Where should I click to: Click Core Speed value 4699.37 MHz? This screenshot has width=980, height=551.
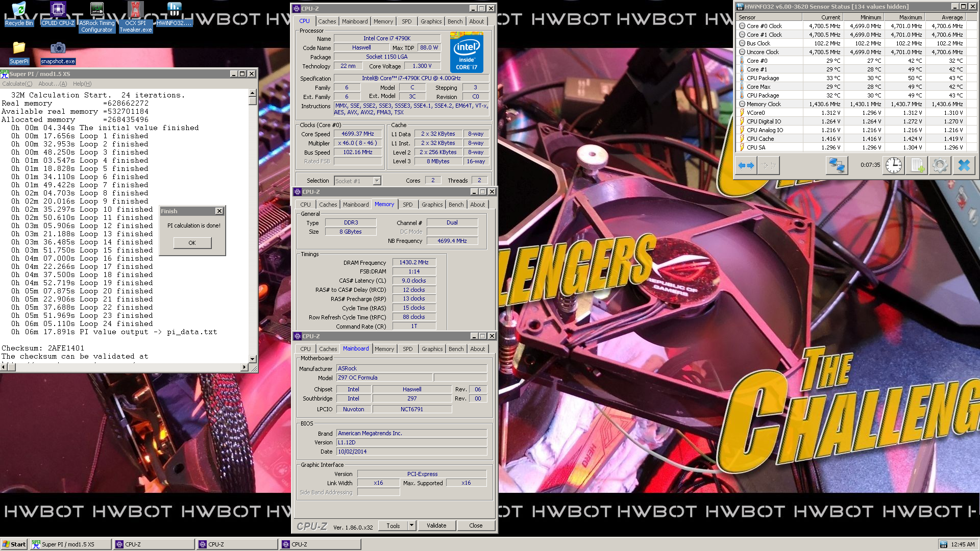click(358, 134)
